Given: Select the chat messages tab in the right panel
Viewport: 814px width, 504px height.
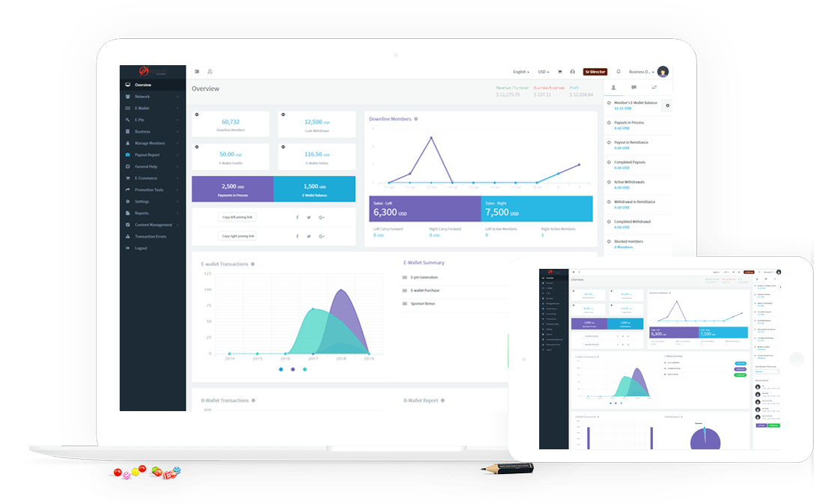Looking at the screenshot, I should click(x=634, y=88).
